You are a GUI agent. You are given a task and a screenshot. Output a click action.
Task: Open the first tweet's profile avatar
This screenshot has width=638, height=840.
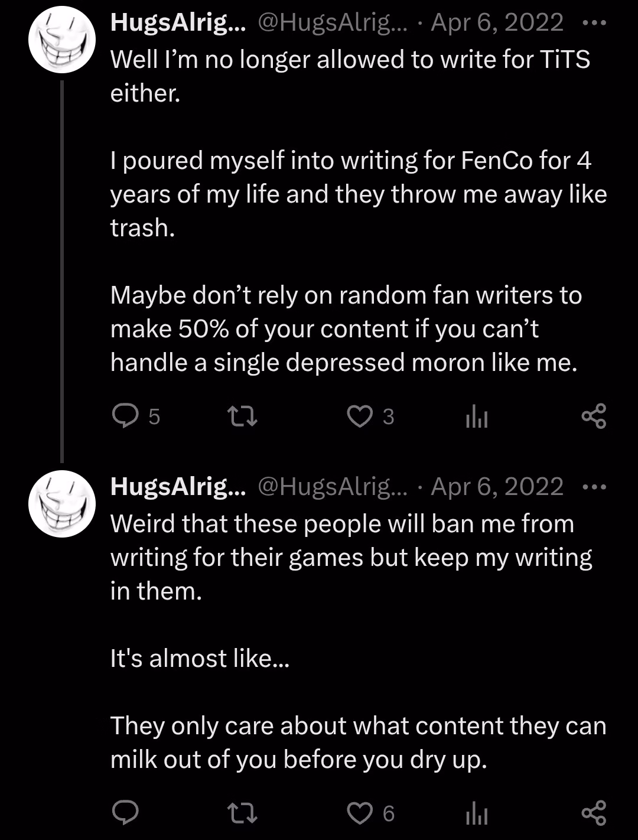[x=62, y=40]
